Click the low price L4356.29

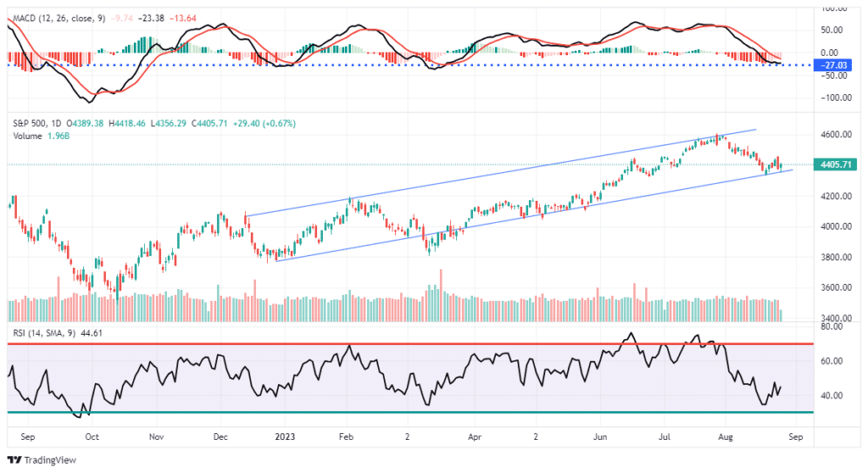(169, 124)
